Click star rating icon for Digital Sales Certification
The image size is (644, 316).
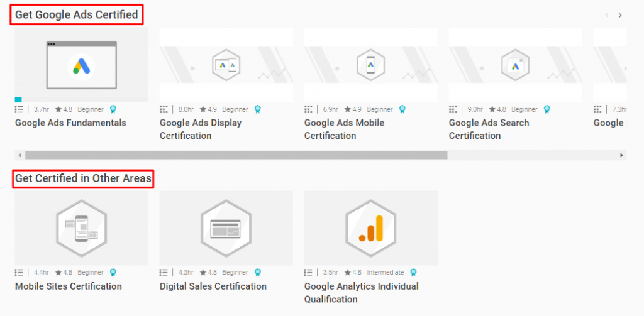(x=203, y=273)
